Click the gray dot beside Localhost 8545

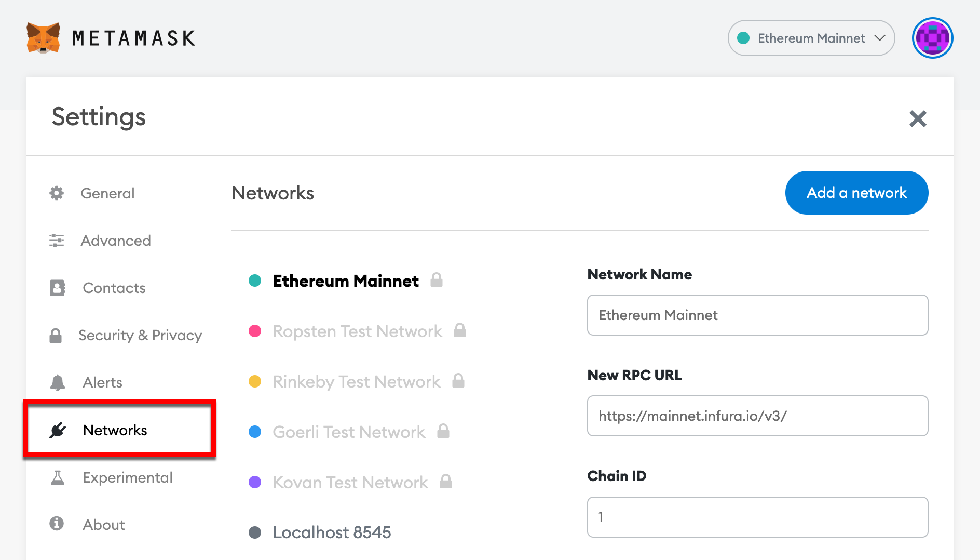[x=255, y=532]
